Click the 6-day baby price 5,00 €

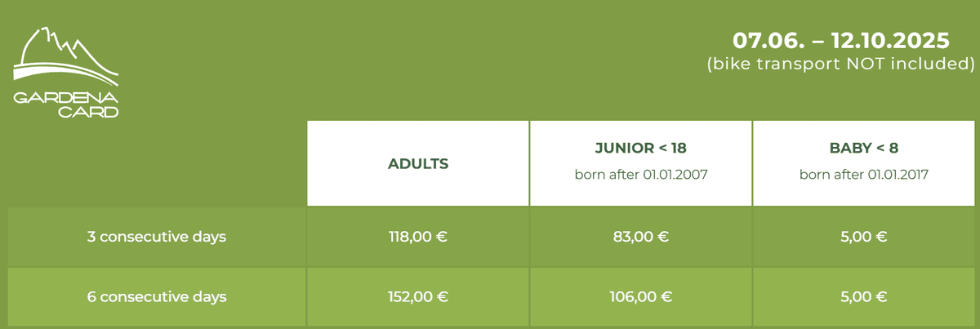[x=864, y=296]
